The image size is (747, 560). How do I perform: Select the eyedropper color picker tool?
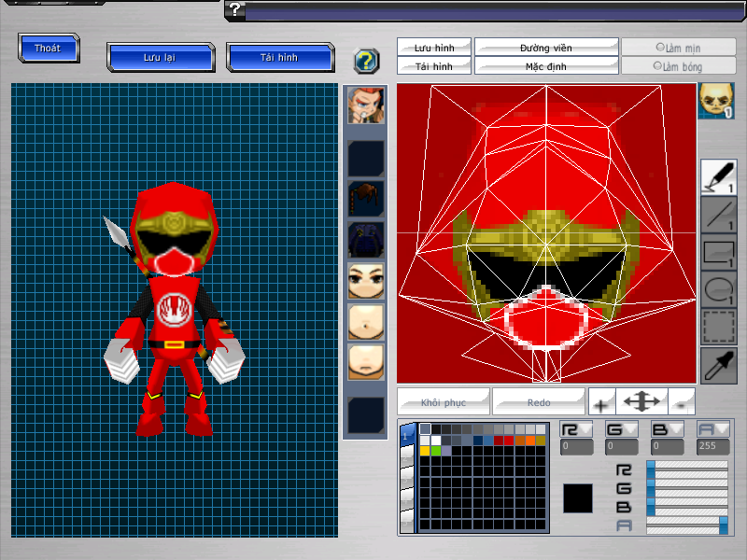coord(718,365)
